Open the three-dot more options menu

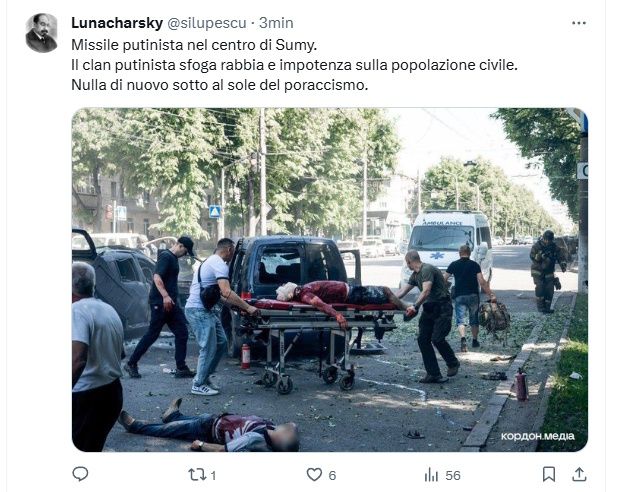[579, 23]
